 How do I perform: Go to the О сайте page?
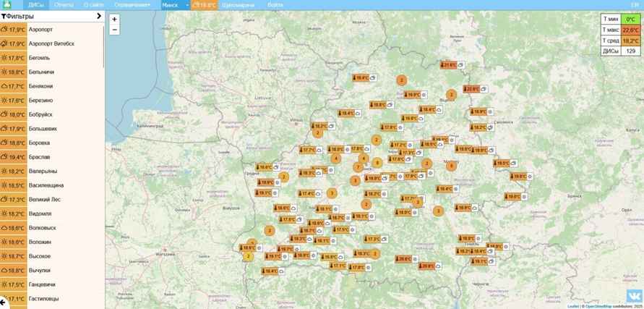[93, 5]
